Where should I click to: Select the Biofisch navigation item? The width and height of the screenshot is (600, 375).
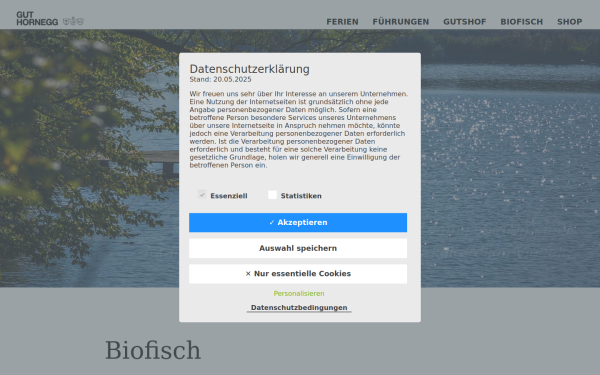coord(522,22)
